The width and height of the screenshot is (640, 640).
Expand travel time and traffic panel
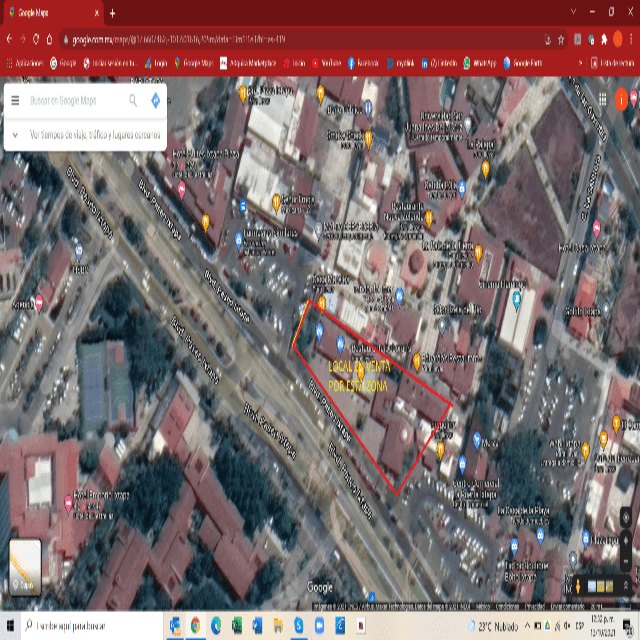[85, 134]
